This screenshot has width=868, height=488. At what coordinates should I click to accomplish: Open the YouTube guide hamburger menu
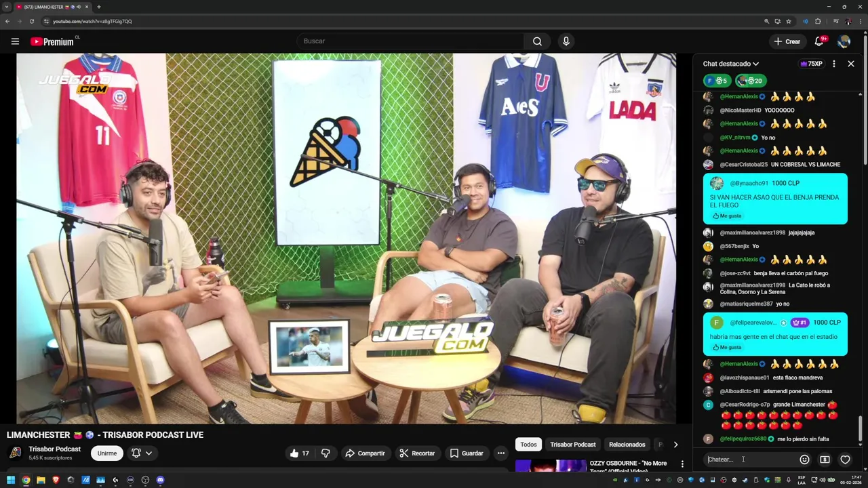(x=15, y=41)
